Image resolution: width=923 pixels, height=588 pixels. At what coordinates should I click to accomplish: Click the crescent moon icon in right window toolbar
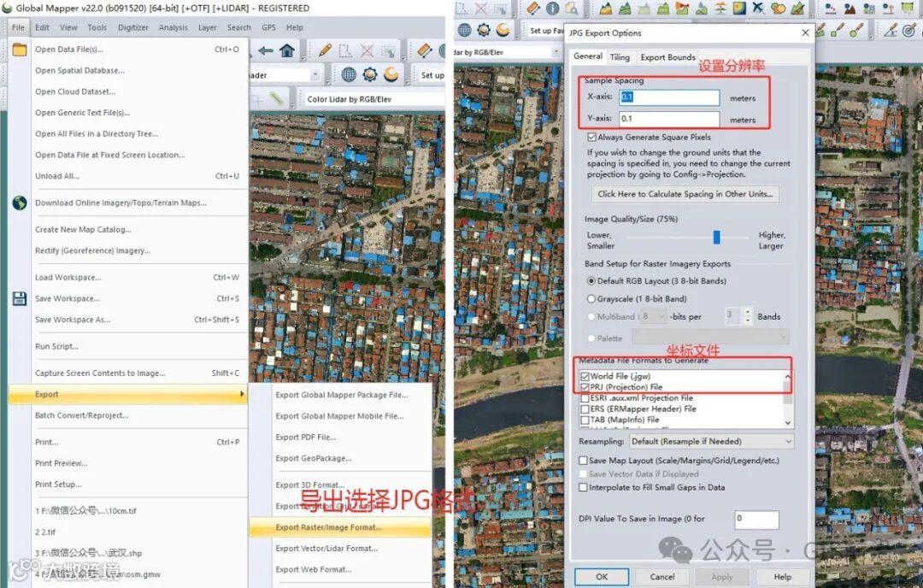(x=503, y=29)
